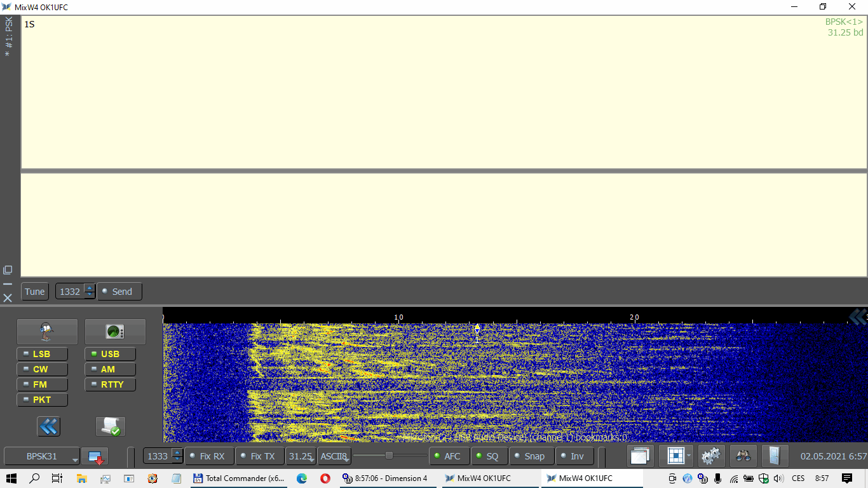Screen dimensions: 868x488
Task: Click the blue double-chevron collapse icon in mode panel
Action: coord(48,426)
